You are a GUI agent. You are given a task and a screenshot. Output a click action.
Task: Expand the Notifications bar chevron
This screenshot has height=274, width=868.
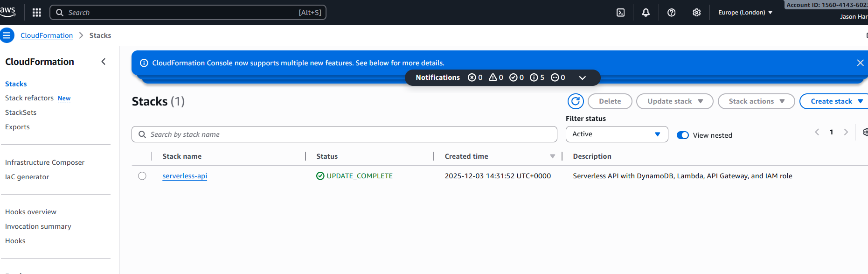[582, 78]
